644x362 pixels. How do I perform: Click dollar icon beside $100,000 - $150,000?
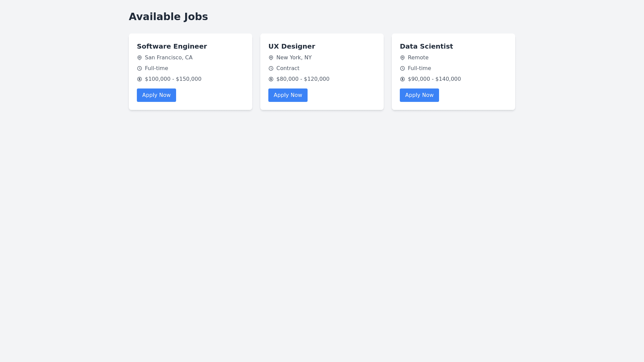tap(140, 79)
